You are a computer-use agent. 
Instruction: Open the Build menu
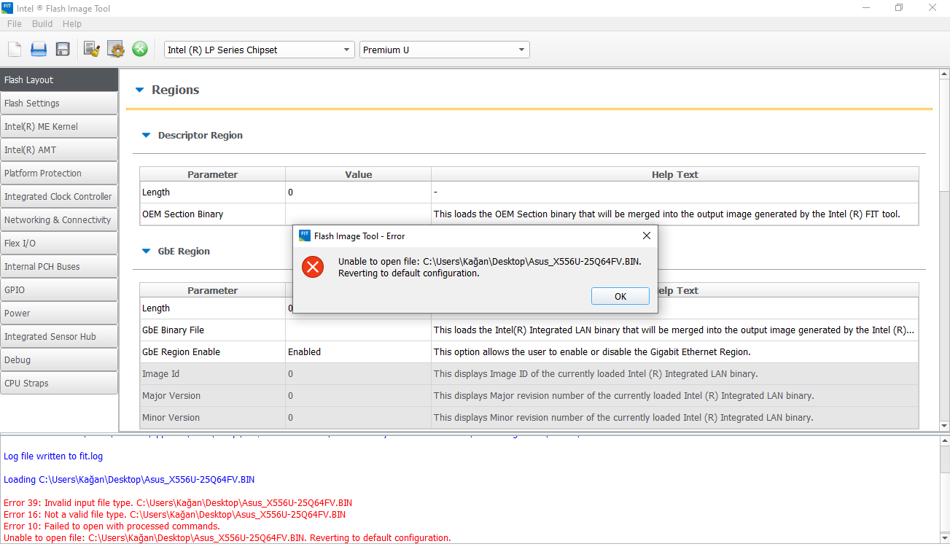[x=42, y=24]
